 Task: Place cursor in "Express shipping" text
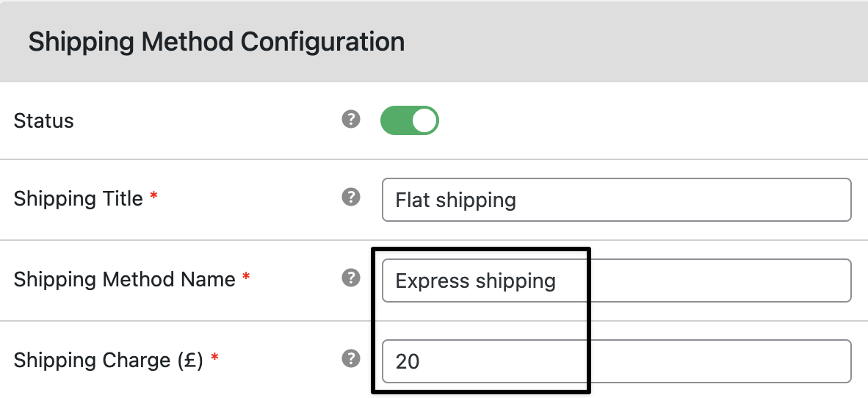coord(476,281)
